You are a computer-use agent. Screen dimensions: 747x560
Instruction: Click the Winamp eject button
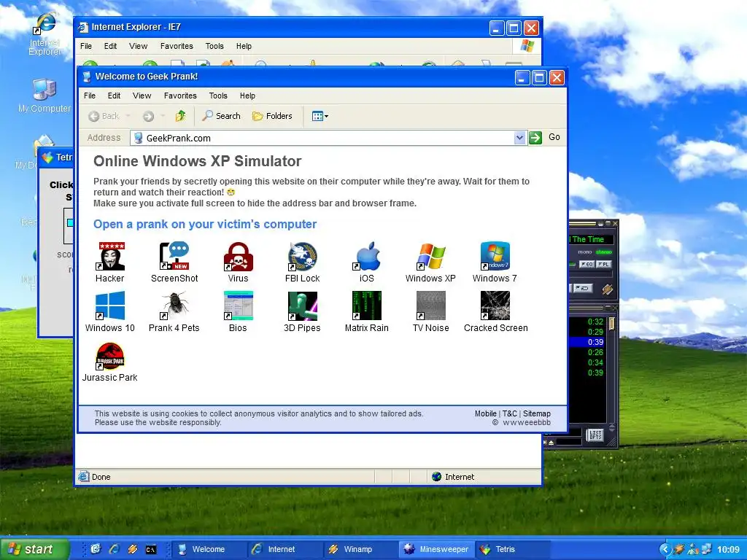click(551, 443)
